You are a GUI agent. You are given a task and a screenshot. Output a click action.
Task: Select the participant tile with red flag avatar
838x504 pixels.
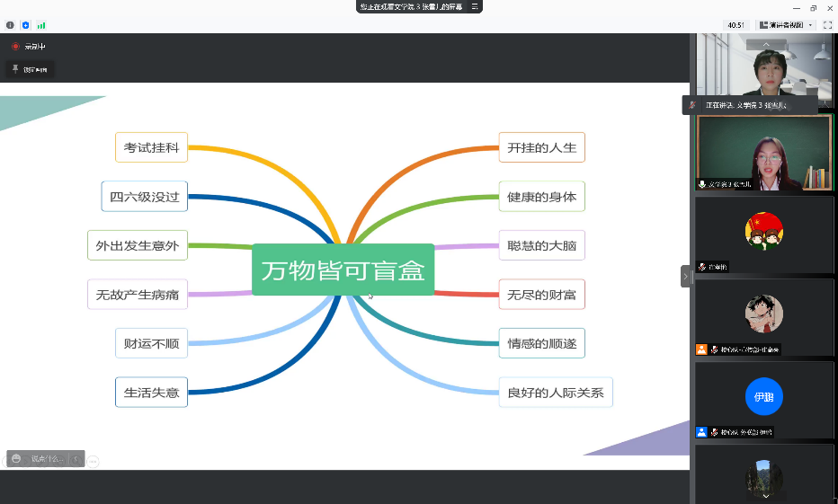[763, 234]
